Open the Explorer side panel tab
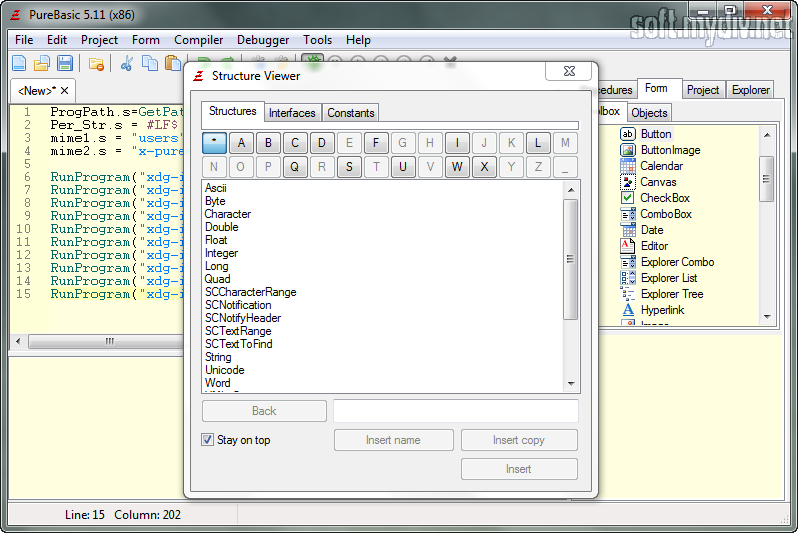The width and height of the screenshot is (798, 533). [750, 90]
